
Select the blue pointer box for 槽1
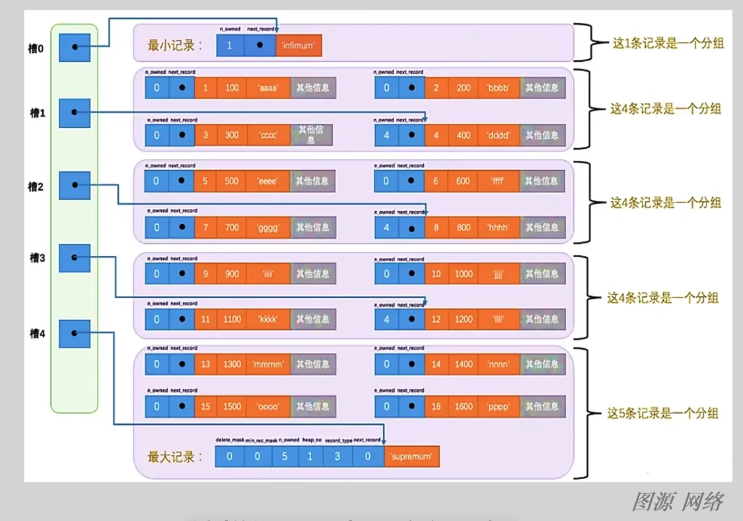click(75, 113)
